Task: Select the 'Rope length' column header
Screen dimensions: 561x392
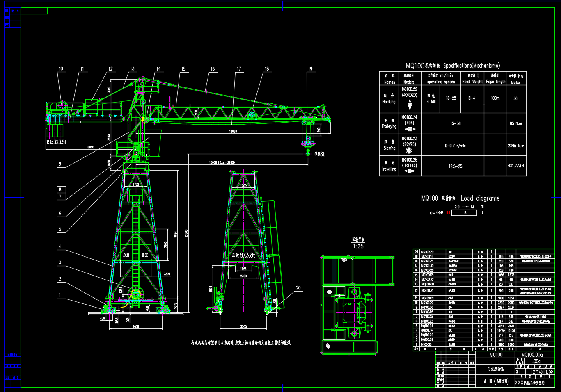Action: pyautogui.click(x=496, y=82)
